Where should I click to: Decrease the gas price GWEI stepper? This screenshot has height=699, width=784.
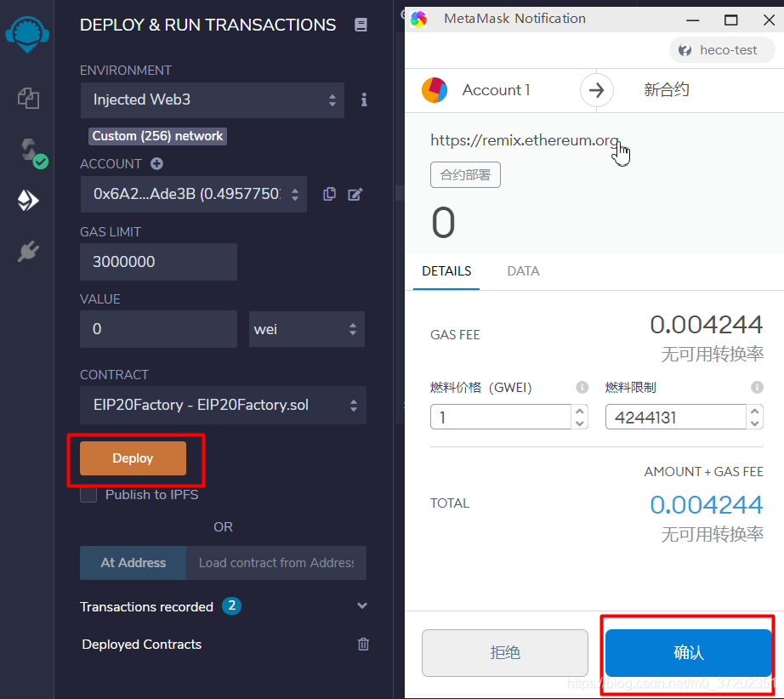pyautogui.click(x=580, y=423)
